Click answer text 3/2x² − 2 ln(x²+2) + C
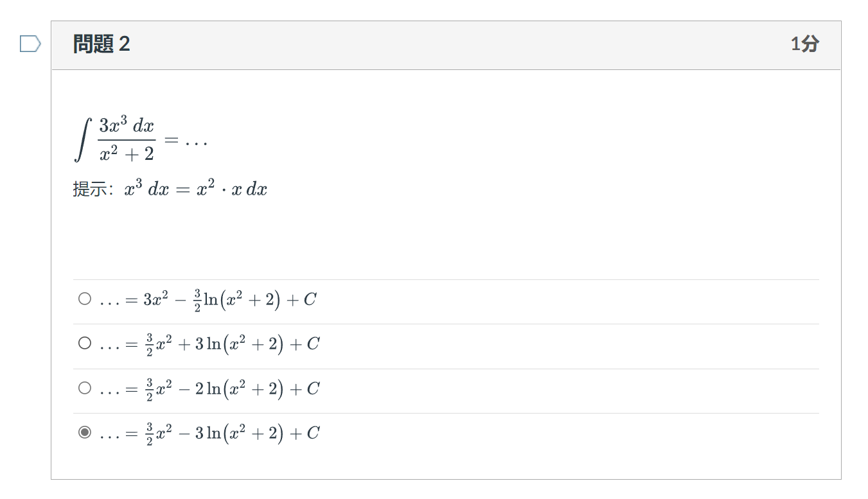The width and height of the screenshot is (868, 499). (x=209, y=389)
